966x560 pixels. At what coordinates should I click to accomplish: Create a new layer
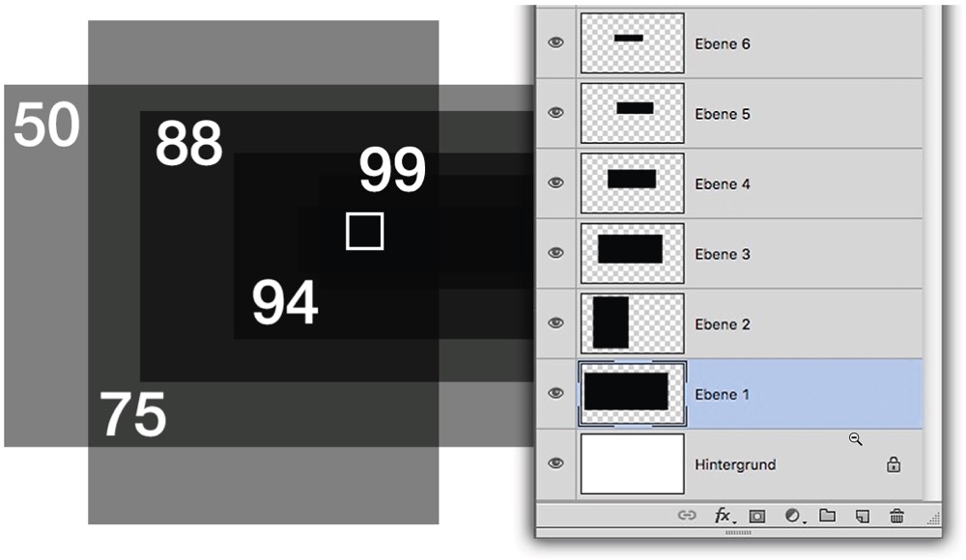point(863,516)
